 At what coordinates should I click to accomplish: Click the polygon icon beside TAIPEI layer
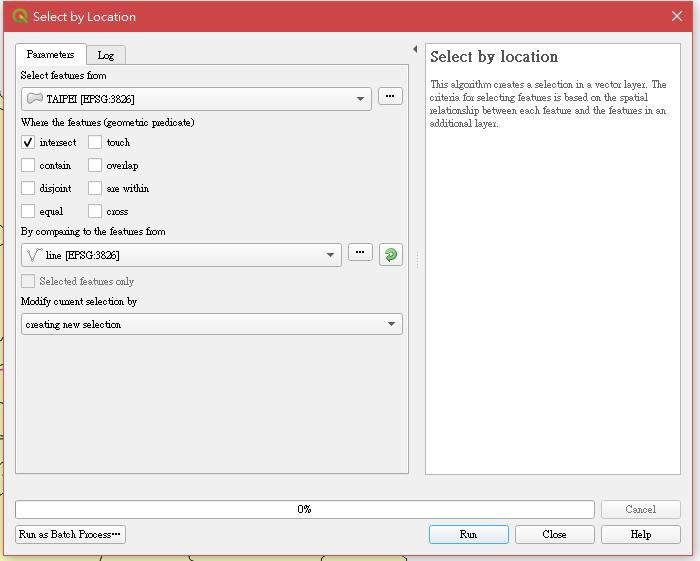coord(35,98)
